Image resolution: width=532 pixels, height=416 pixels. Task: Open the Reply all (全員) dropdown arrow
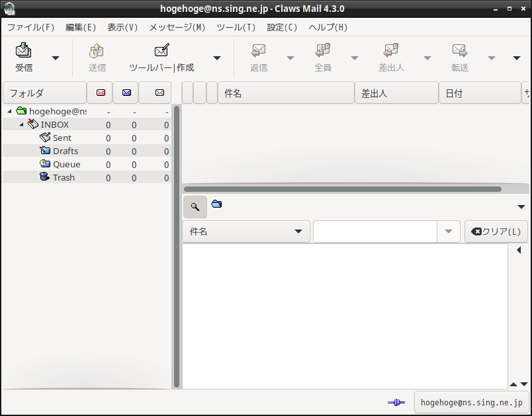pyautogui.click(x=354, y=58)
